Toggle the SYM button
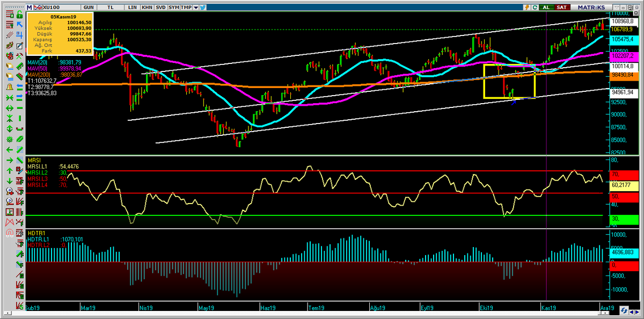 (x=174, y=8)
